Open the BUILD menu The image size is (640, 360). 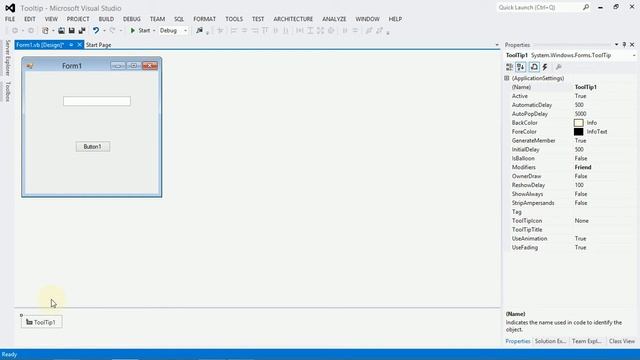pyautogui.click(x=106, y=19)
